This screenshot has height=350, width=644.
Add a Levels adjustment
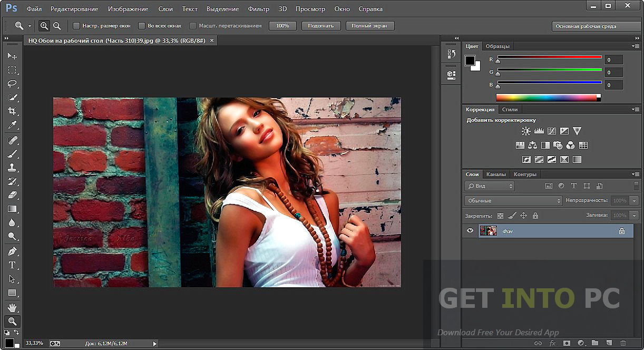pyautogui.click(x=539, y=131)
